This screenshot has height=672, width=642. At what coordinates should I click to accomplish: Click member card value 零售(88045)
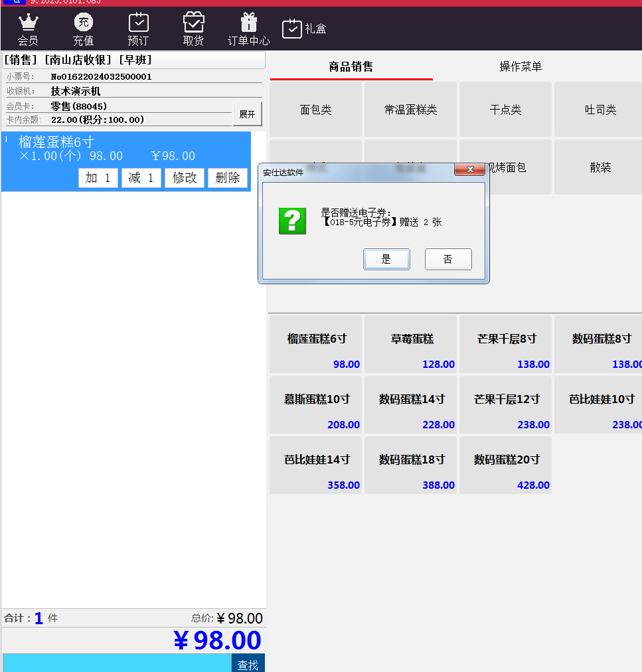pyautogui.click(x=79, y=106)
